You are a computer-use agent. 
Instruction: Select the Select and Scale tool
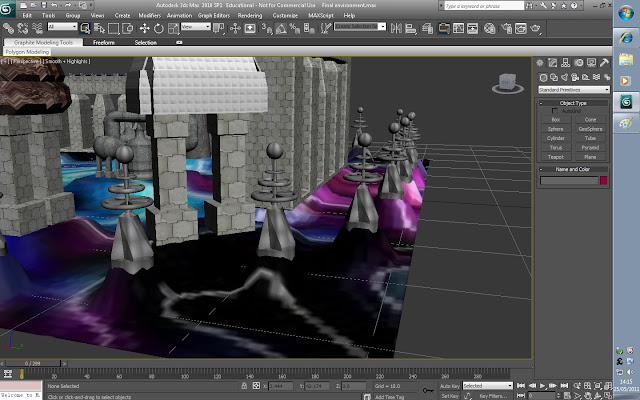173,28
